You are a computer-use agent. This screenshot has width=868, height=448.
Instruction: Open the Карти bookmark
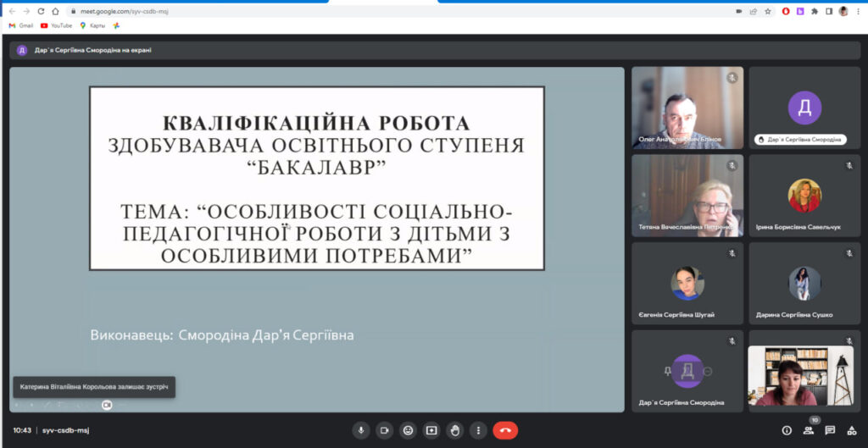[x=93, y=25]
